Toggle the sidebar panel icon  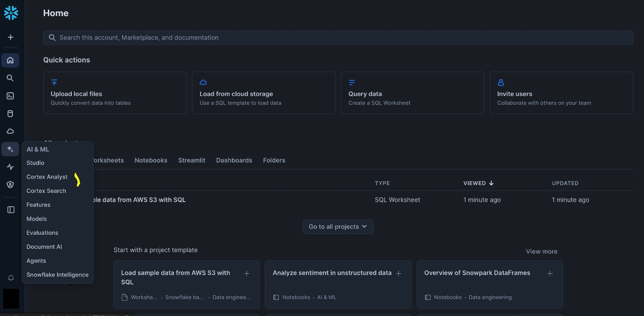11,210
